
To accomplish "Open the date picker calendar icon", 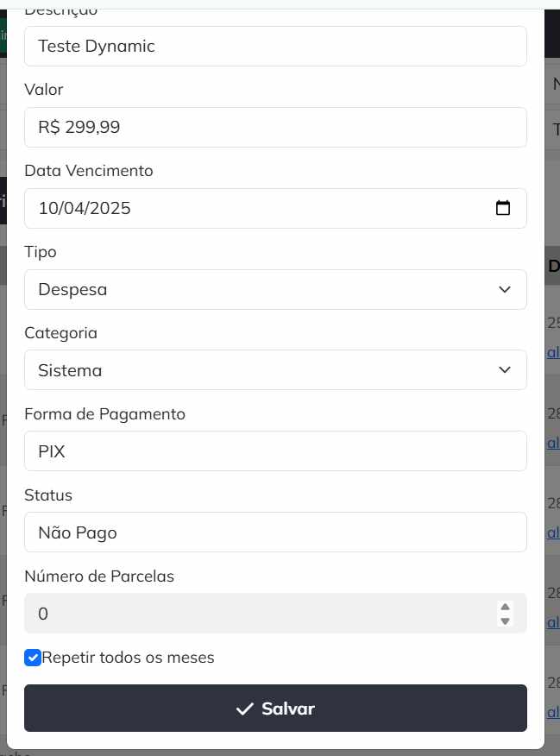I will tap(503, 208).
